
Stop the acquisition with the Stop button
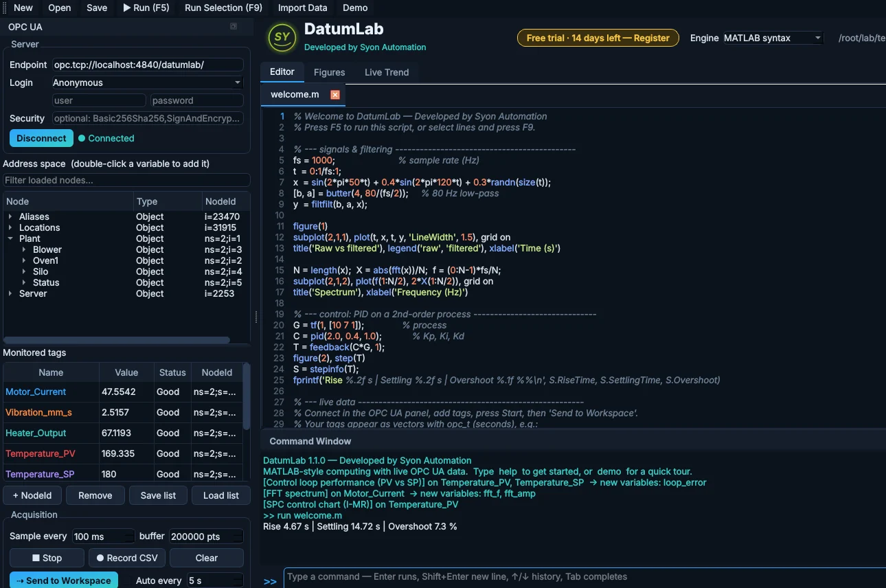pos(47,558)
